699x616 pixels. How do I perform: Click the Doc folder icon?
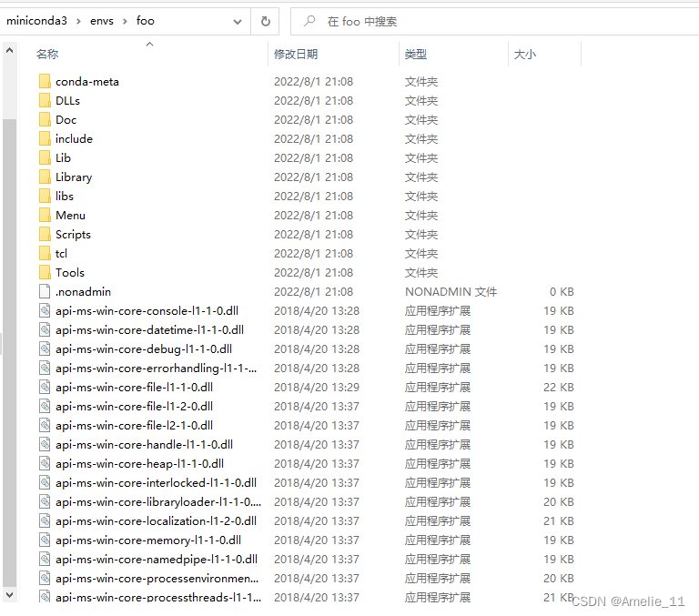pyautogui.click(x=45, y=120)
